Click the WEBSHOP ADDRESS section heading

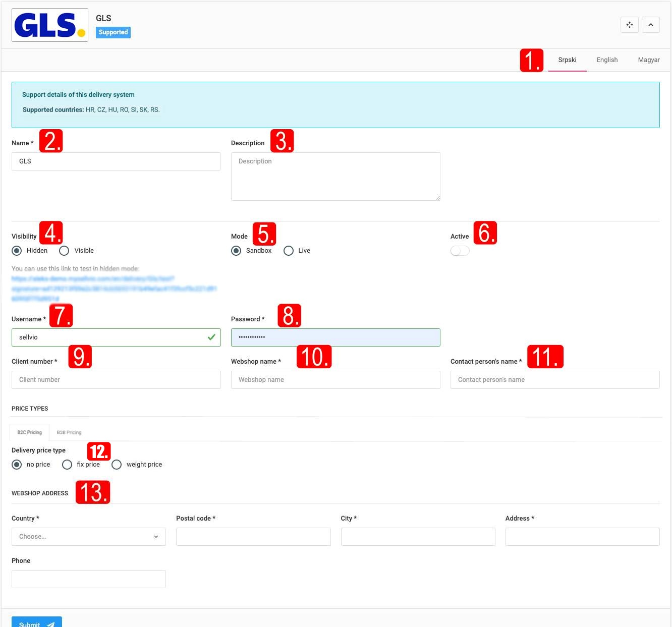[40, 493]
